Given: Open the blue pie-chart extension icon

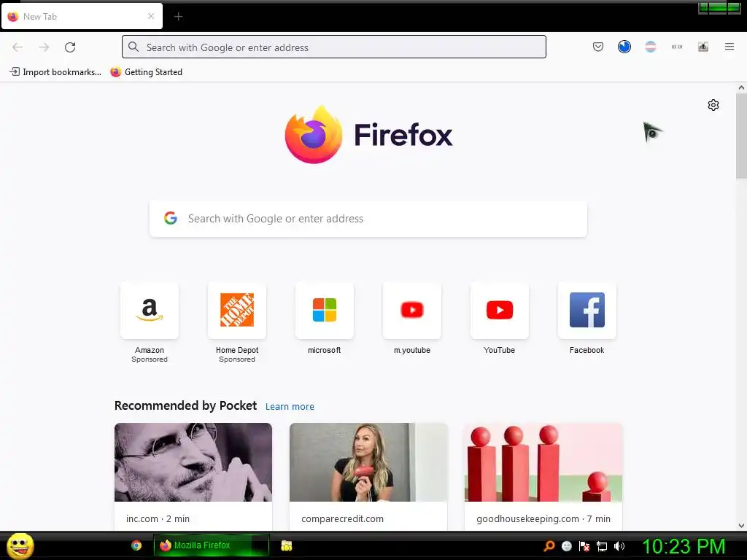Looking at the screenshot, I should point(624,47).
